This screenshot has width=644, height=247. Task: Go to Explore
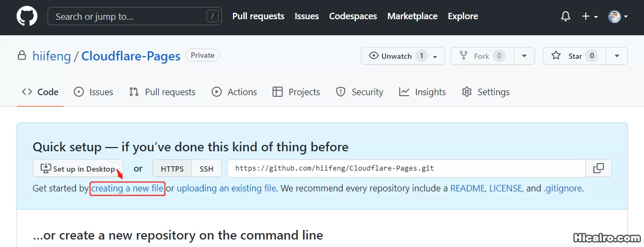(463, 17)
